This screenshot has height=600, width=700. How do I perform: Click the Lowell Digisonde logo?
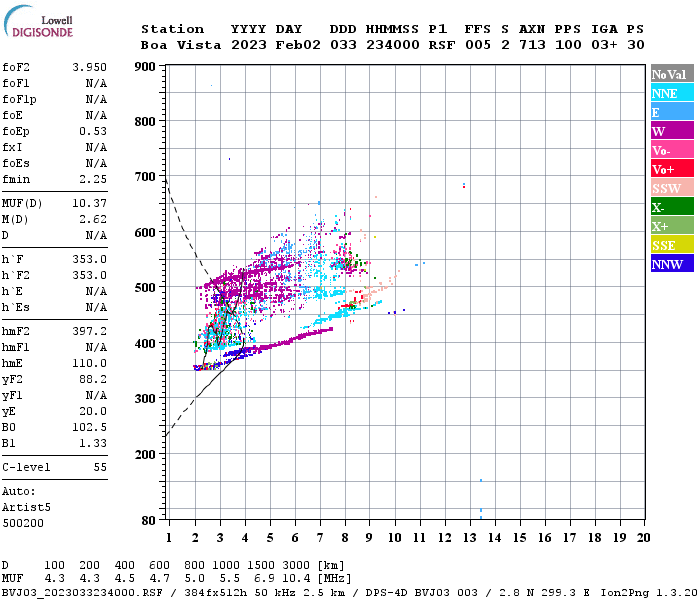[x=38, y=21]
